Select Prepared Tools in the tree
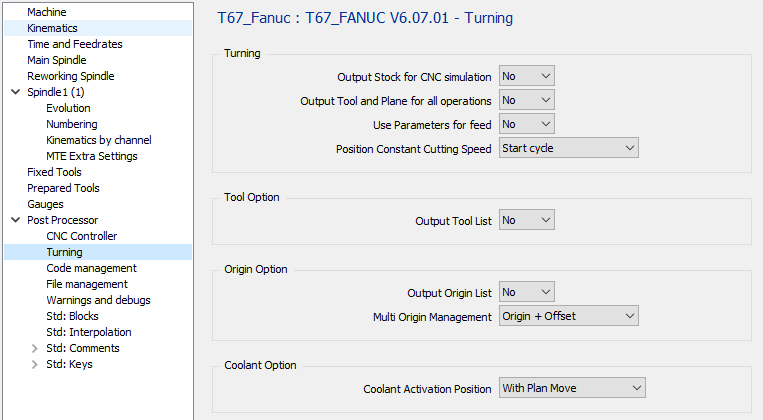This screenshot has height=420, width=763. (63, 188)
